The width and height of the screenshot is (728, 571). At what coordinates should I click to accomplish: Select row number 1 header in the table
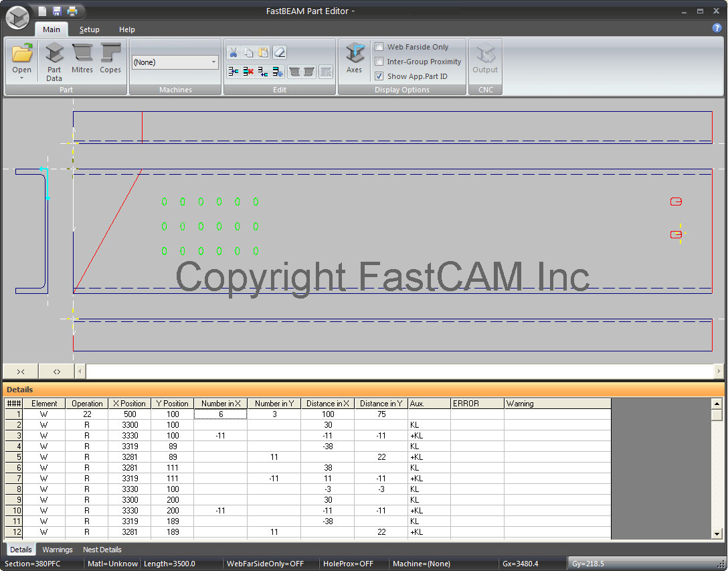tap(14, 414)
